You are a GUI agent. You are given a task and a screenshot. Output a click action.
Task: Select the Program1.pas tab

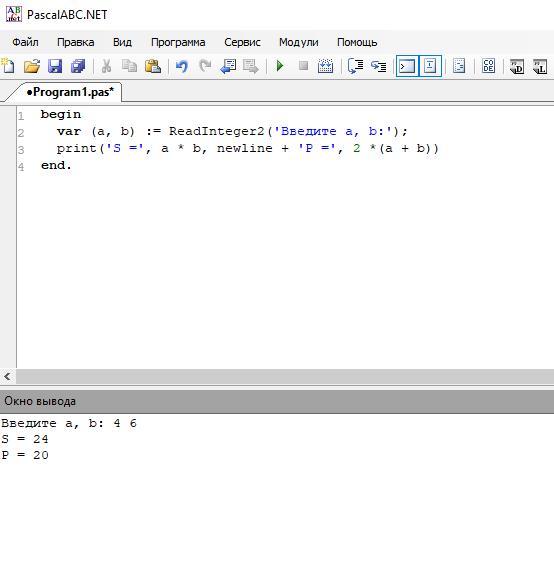pos(69,92)
